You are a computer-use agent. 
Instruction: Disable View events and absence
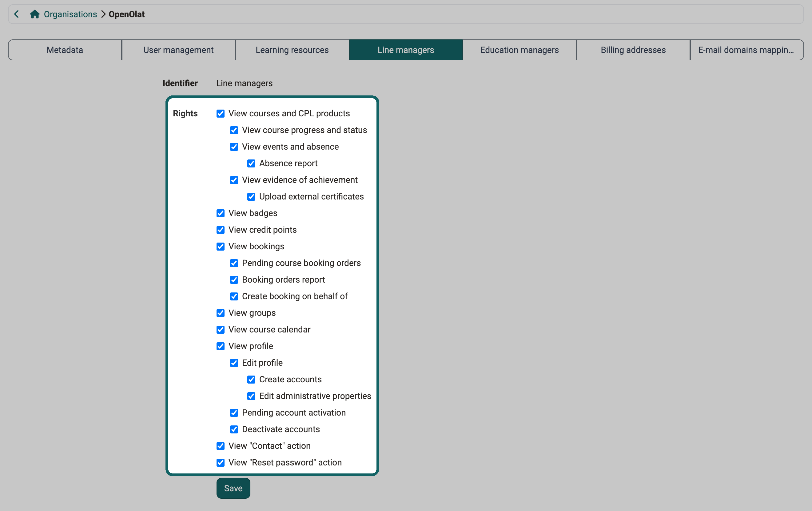coord(234,147)
